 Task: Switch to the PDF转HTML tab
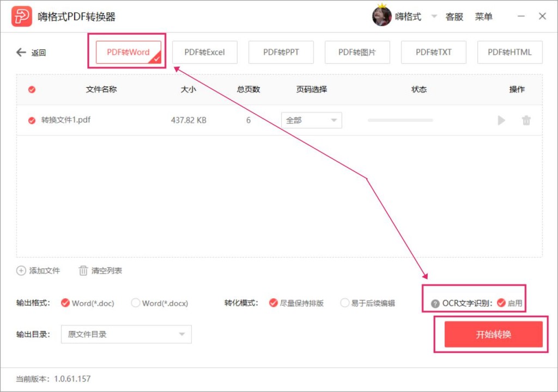[510, 52]
